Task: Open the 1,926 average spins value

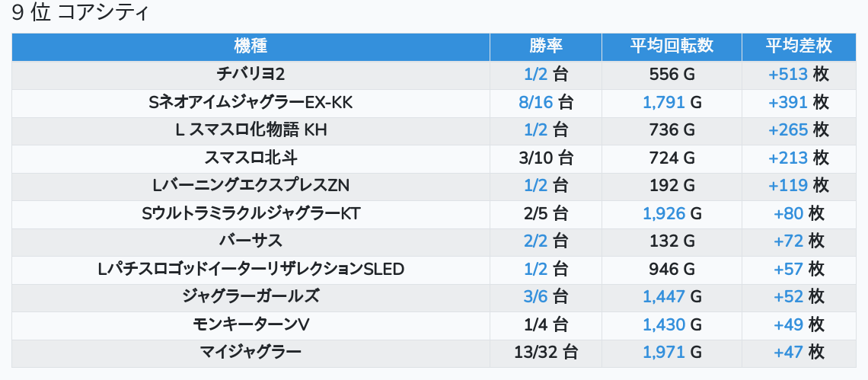Action: pyautogui.click(x=664, y=214)
